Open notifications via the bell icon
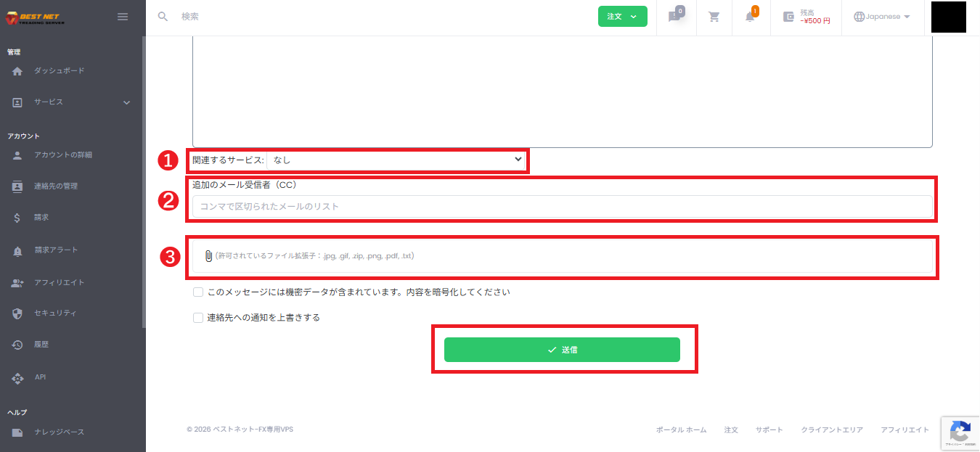Screen dimensions: 980x452 750,17
